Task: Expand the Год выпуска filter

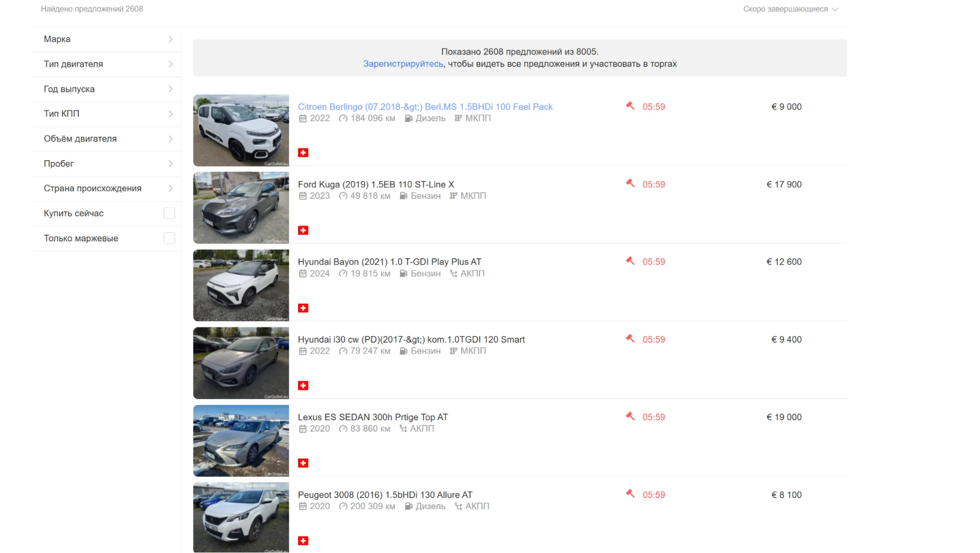Action: click(x=106, y=89)
